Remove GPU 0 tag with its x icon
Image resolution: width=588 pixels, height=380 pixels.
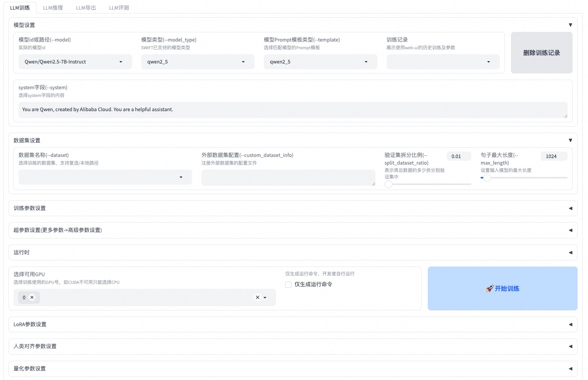tap(32, 297)
